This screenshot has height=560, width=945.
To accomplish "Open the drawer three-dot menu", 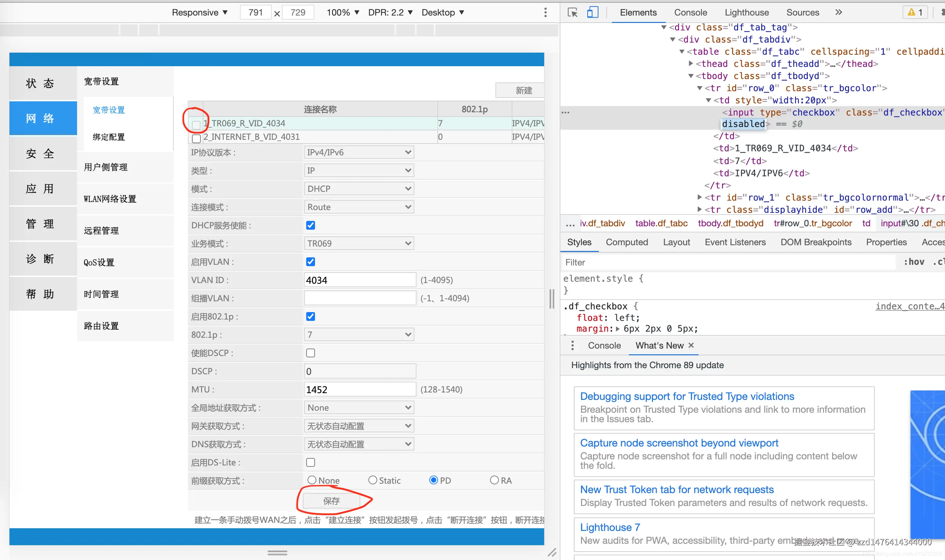I will point(572,345).
